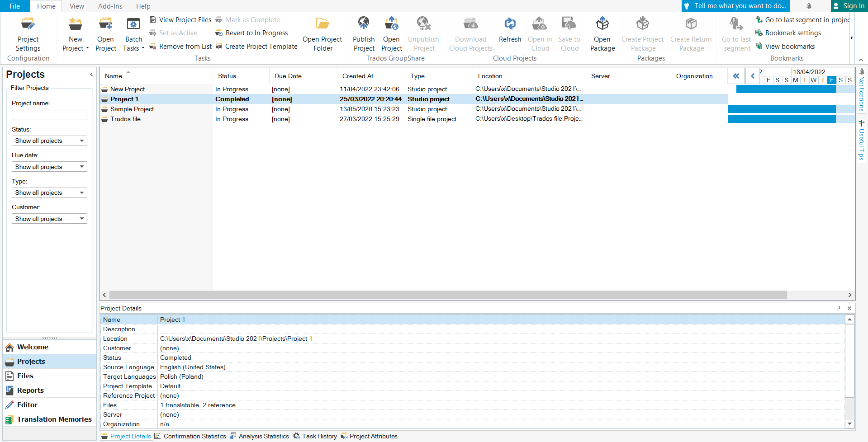Click Open Project in the Tasks group
Viewport: 868px width, 442px height.
click(106, 34)
